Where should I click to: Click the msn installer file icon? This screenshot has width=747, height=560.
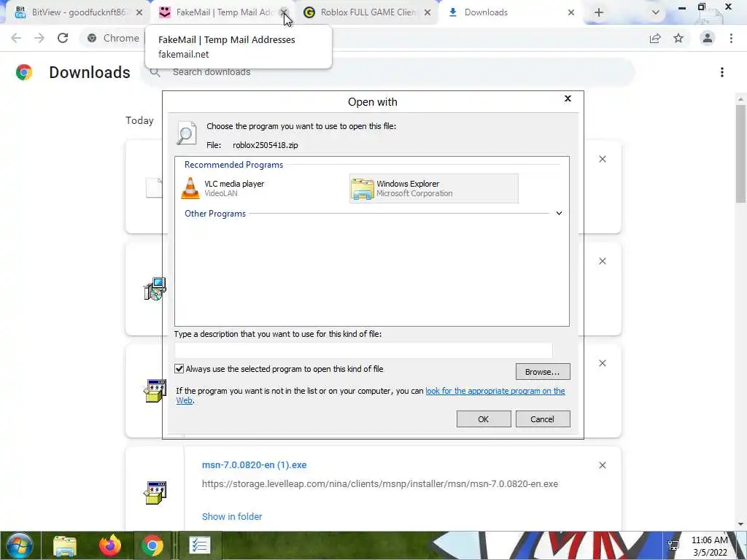pos(155,492)
